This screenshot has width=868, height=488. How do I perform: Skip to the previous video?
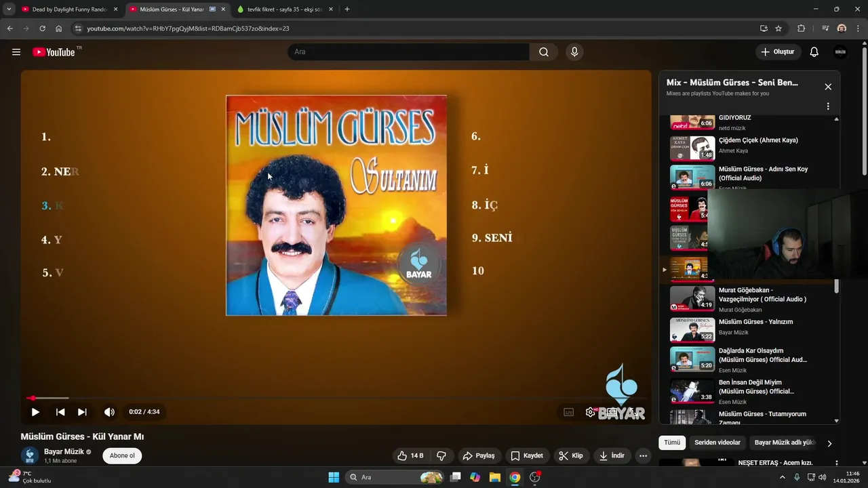tap(60, 411)
